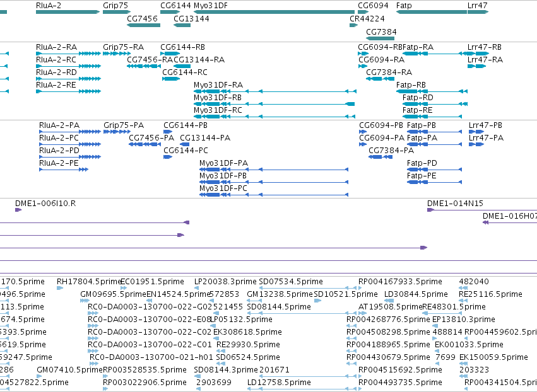Image resolution: width=537 pixels, height=392 pixels.
Task: Select CG6094-RA transcript label
Action: 382,60
